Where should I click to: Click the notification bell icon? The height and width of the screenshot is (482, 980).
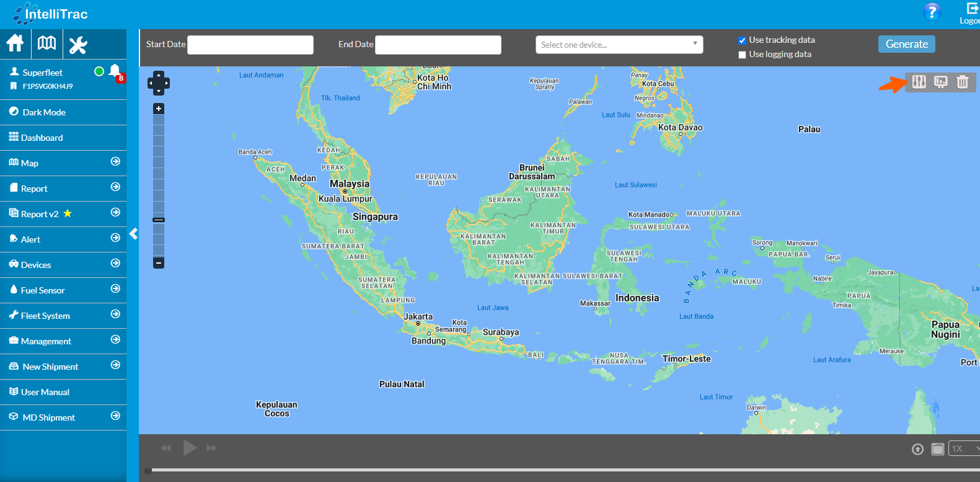(x=115, y=71)
